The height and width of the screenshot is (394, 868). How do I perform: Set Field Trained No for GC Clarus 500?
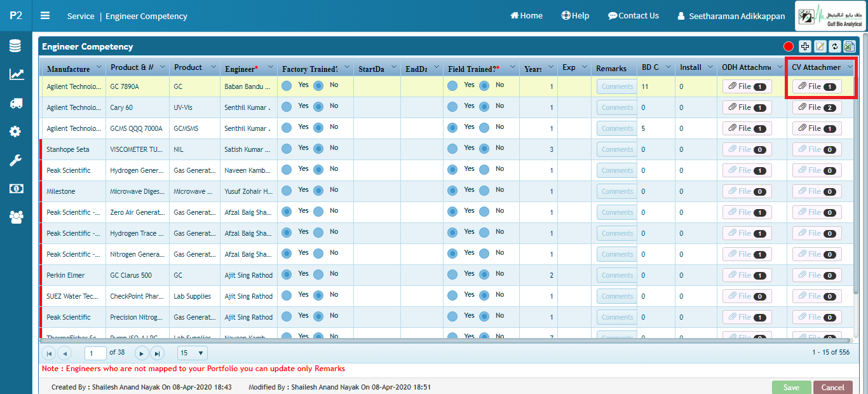[485, 275]
